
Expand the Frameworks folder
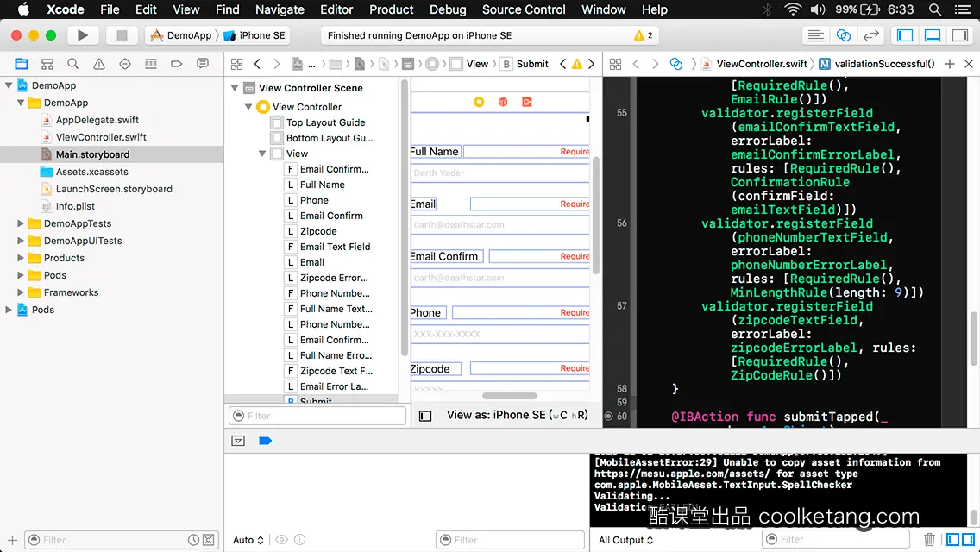[x=21, y=292]
